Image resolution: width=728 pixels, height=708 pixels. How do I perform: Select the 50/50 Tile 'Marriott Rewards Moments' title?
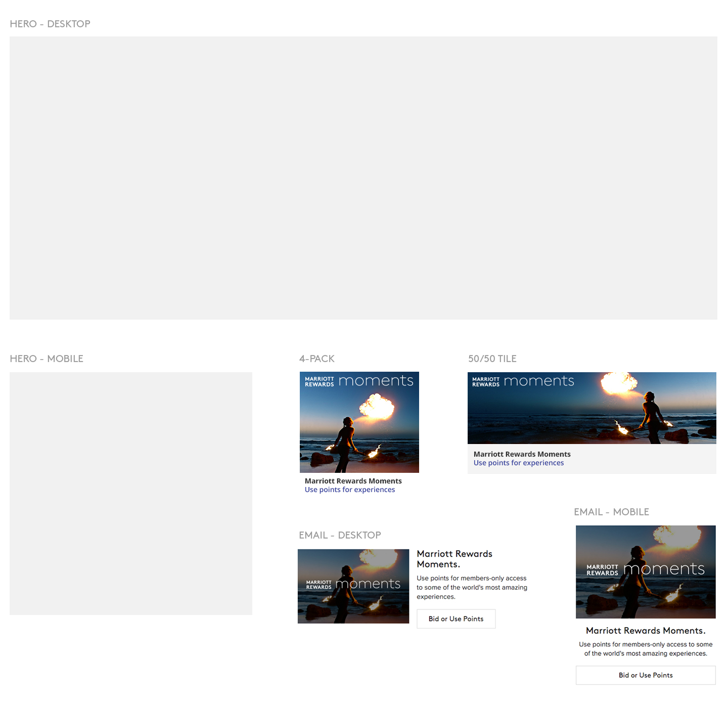tap(522, 454)
